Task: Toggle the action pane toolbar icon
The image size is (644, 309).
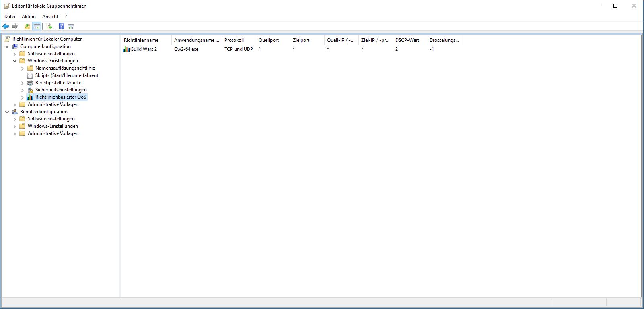Action: 71,27
